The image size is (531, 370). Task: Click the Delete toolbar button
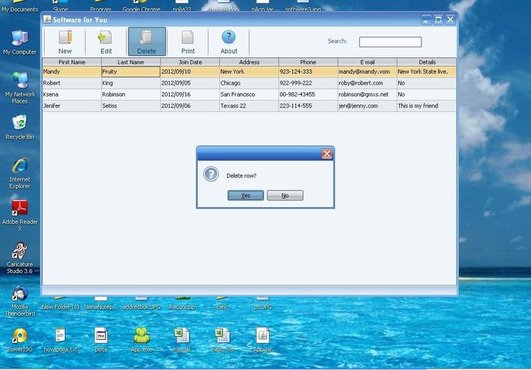pyautogui.click(x=147, y=41)
